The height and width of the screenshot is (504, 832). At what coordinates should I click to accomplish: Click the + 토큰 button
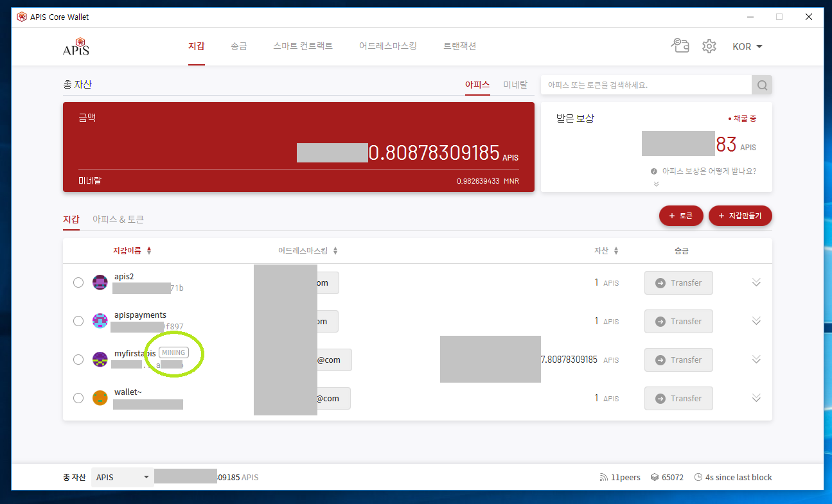[x=681, y=216]
